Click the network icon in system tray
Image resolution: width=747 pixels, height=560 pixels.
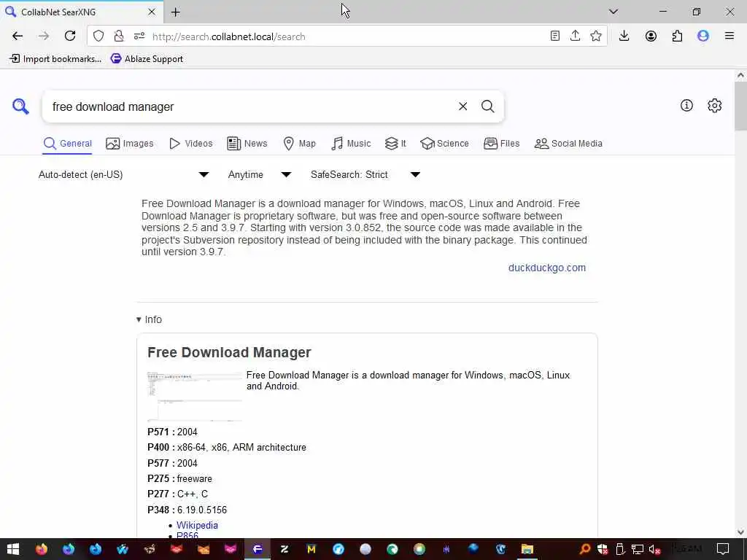pyautogui.click(x=638, y=549)
